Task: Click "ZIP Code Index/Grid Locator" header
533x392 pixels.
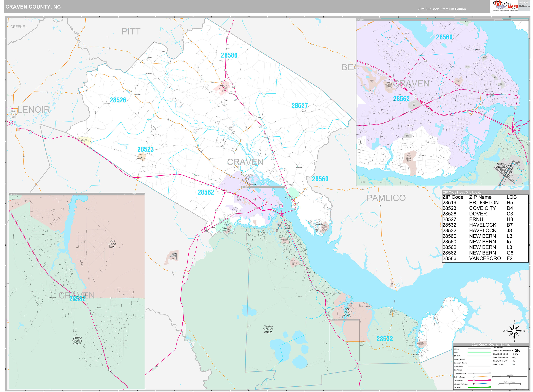Action: pyautogui.click(x=463, y=192)
